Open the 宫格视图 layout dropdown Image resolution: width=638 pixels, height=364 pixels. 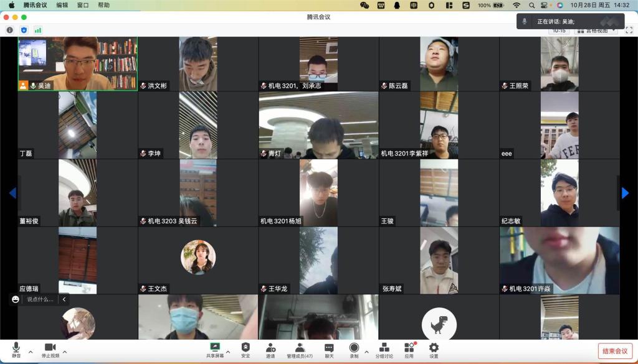tap(596, 31)
